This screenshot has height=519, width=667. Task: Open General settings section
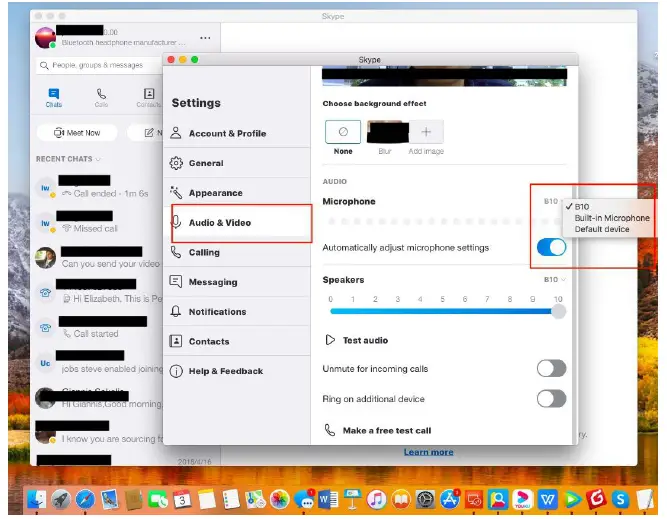pos(237,163)
